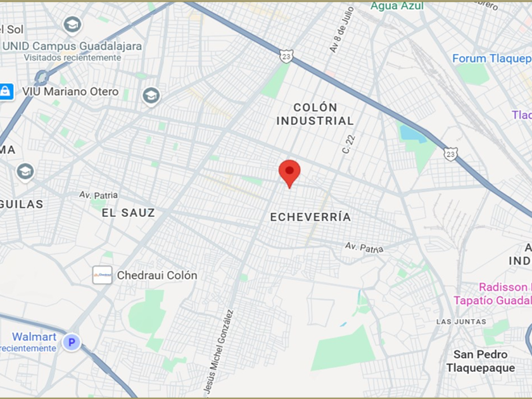
Task: Open the Forum Tlaquepaque place label
Action: pyautogui.click(x=491, y=59)
